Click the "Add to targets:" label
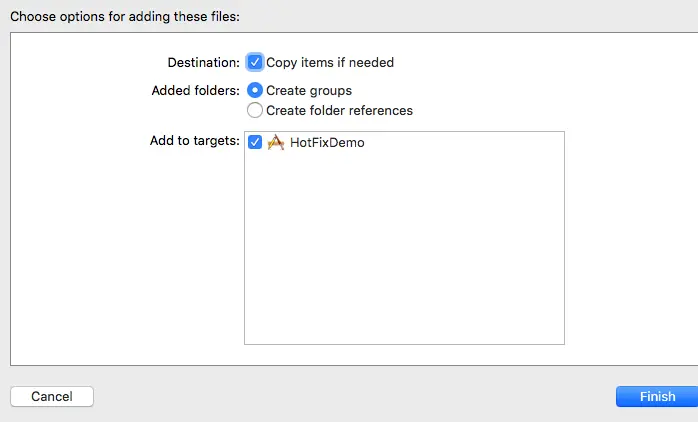Screen dimensions: 698x422 point(194,141)
